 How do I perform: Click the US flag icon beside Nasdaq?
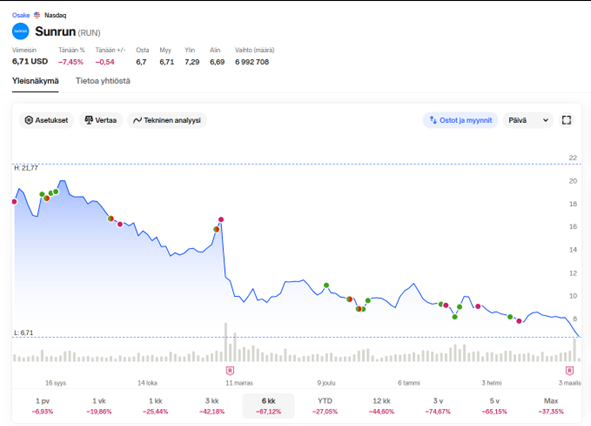coord(37,15)
